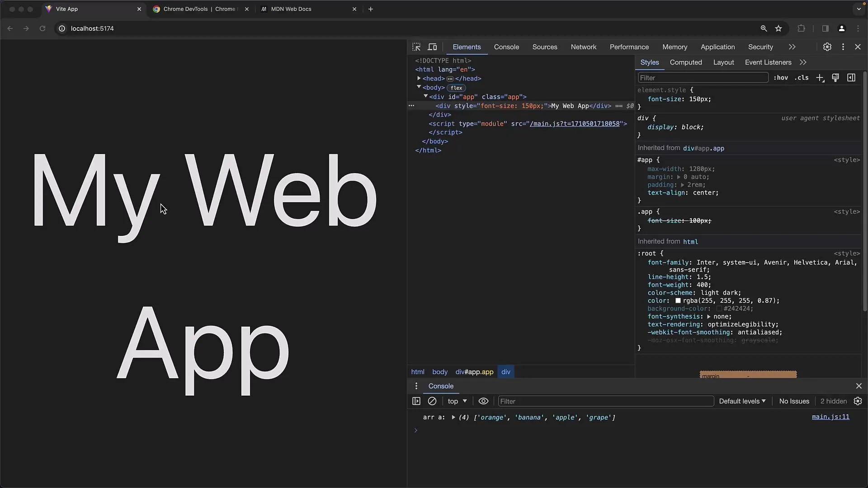Open the white color swatch for color

[678, 301]
